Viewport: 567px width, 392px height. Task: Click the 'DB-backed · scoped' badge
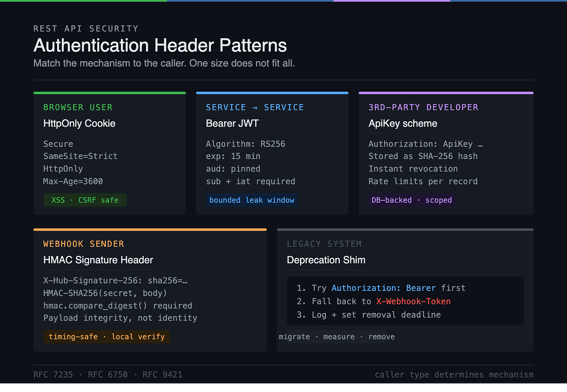click(x=412, y=200)
